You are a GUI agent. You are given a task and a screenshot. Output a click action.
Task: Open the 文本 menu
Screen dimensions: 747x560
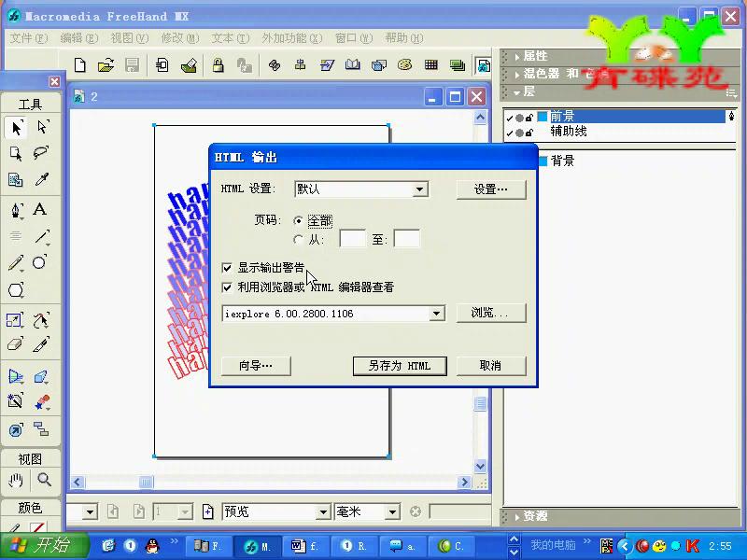230,38
